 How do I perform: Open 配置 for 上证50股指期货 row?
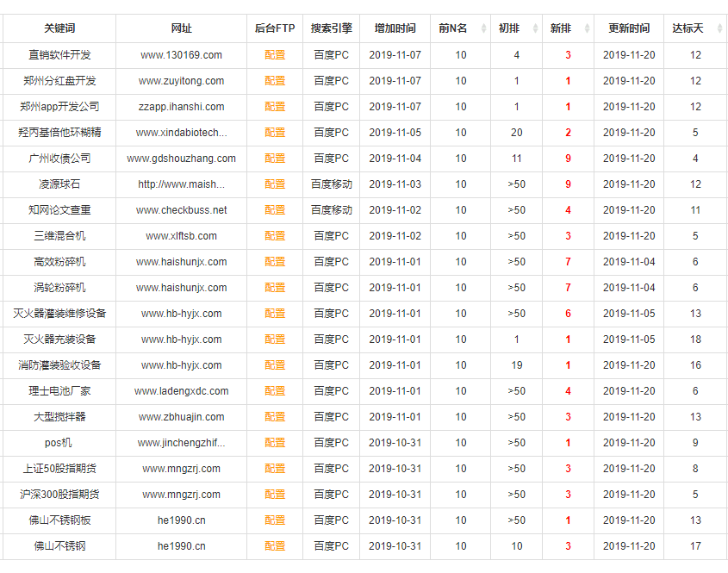[x=275, y=469]
